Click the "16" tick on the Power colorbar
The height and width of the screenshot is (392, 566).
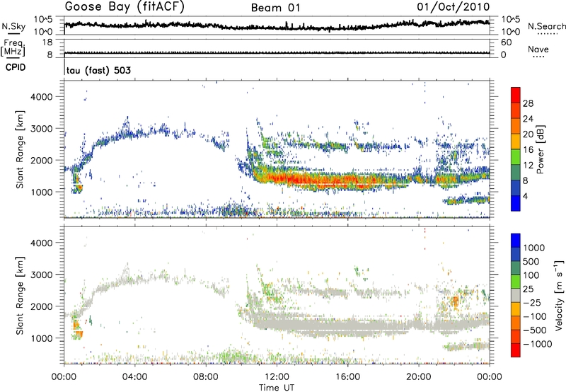click(x=528, y=150)
